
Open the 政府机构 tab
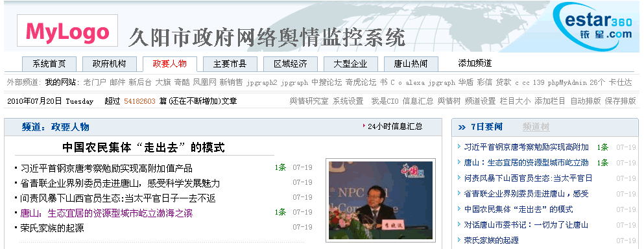click(109, 64)
